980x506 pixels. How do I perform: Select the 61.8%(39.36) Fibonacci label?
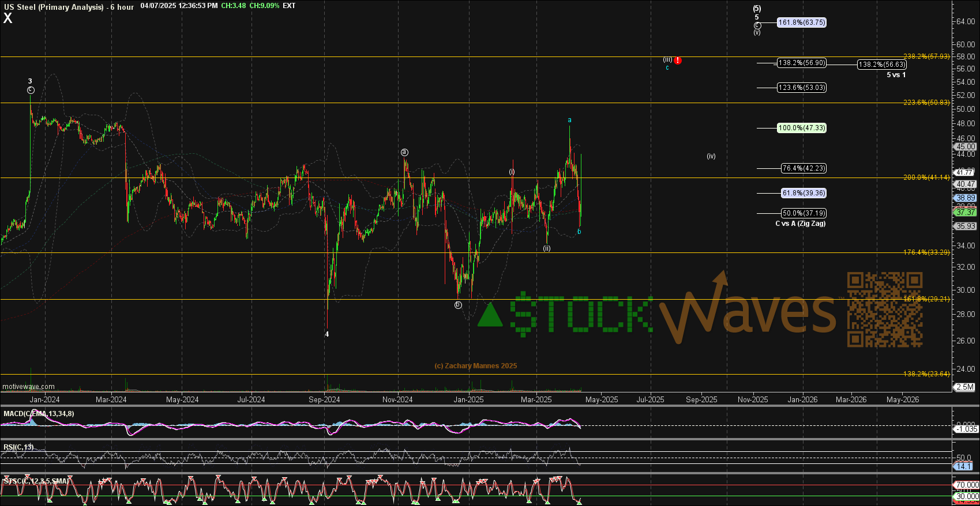[x=803, y=193]
